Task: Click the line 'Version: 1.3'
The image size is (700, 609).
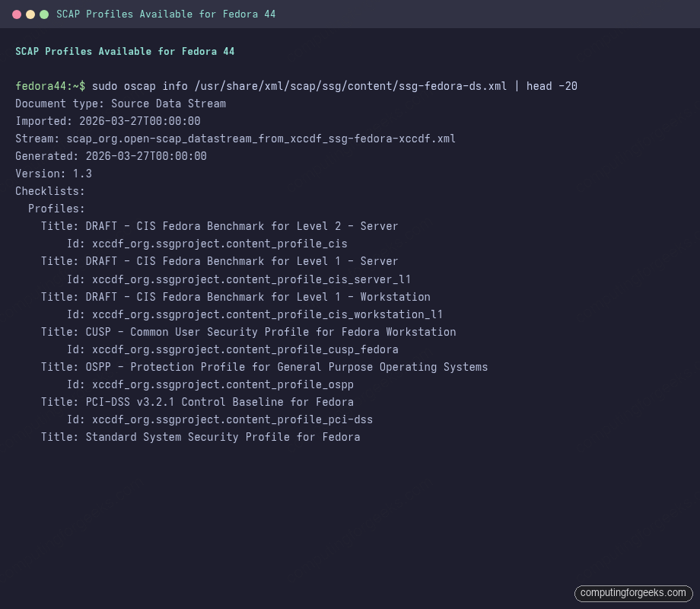Action: coord(53,174)
